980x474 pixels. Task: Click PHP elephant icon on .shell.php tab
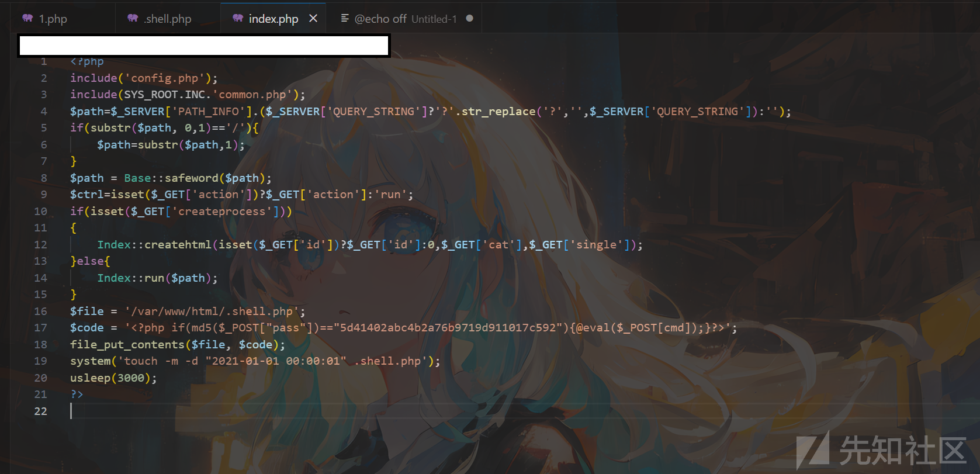coord(133,19)
